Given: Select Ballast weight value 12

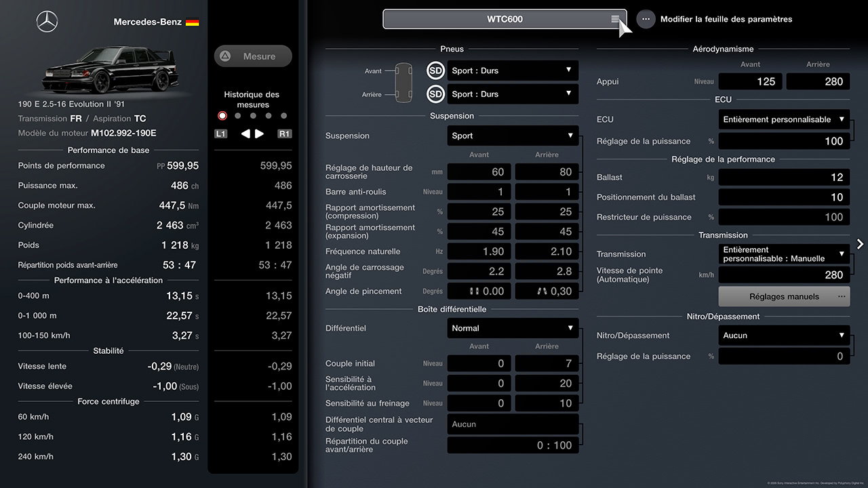Looking at the screenshot, I should pyautogui.click(x=785, y=178).
